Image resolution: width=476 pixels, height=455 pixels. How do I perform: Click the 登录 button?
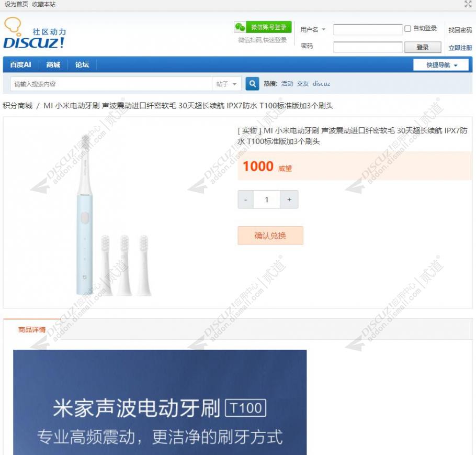pyautogui.click(x=423, y=48)
